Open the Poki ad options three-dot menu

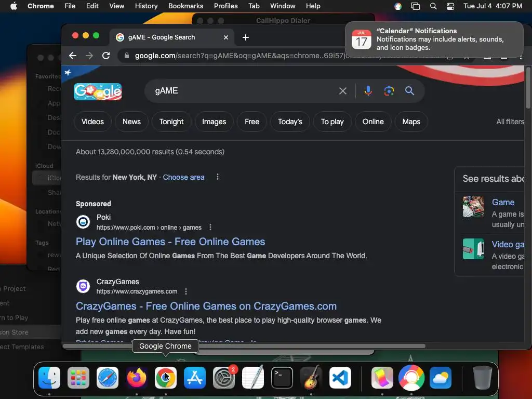click(210, 228)
